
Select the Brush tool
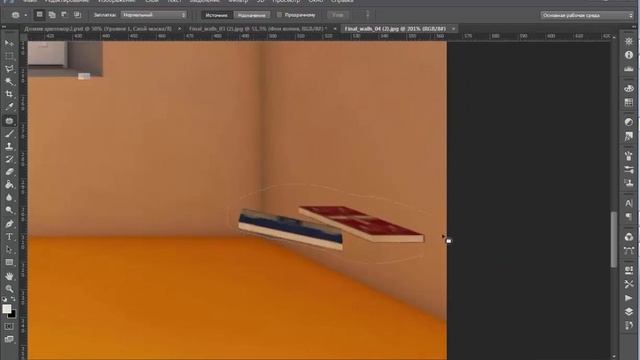(9, 133)
